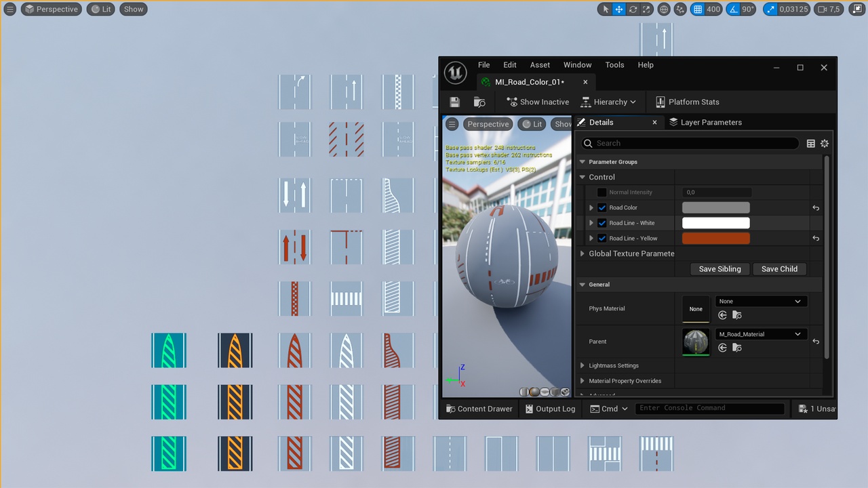This screenshot has width=868, height=488.
Task: Select the translate (move) tool in main viewport
Action: [x=619, y=9]
